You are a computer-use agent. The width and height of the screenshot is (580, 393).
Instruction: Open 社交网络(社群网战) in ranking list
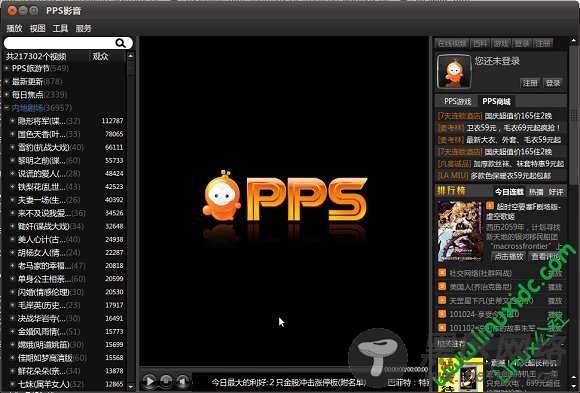tap(480, 273)
